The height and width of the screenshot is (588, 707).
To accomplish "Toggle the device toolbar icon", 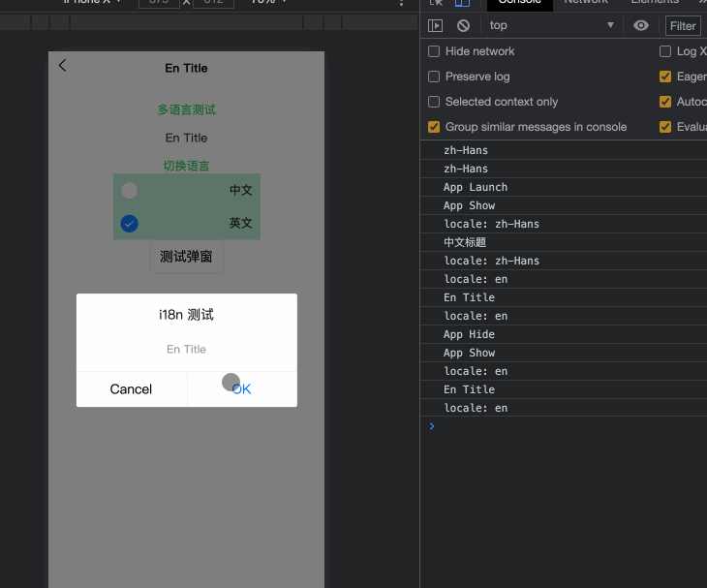I will coord(463,3).
